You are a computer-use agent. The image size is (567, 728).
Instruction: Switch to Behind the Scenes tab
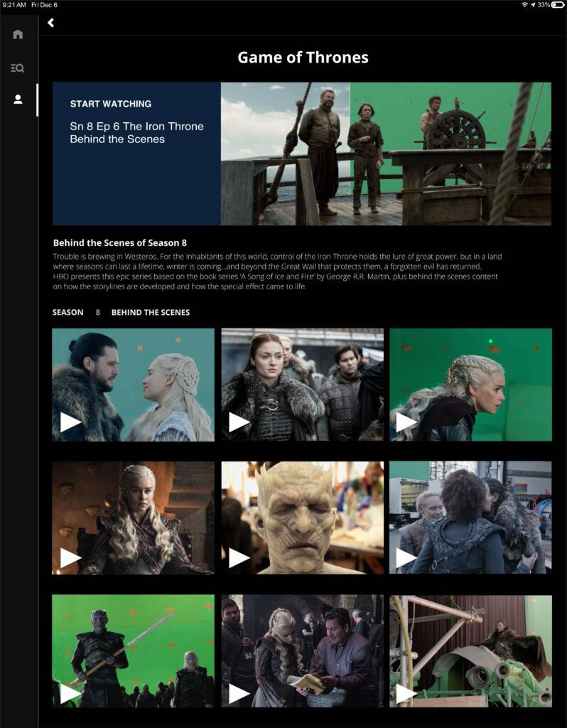click(151, 313)
